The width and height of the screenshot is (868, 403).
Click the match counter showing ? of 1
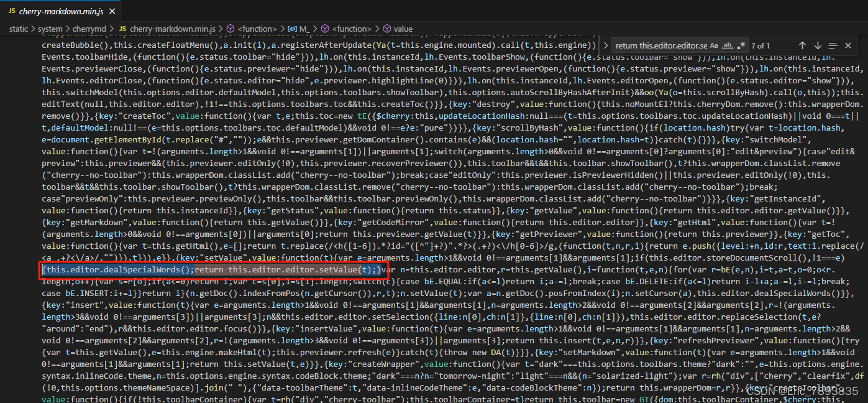(761, 45)
